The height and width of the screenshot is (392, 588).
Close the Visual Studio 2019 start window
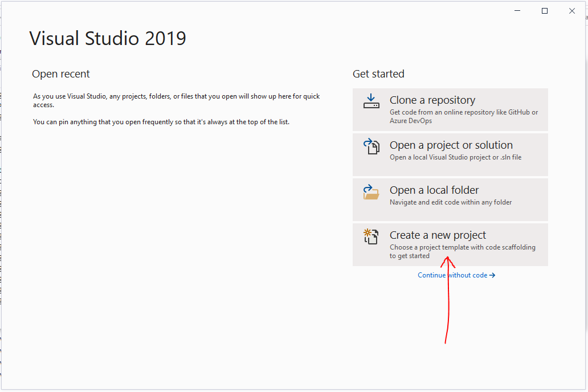click(572, 11)
